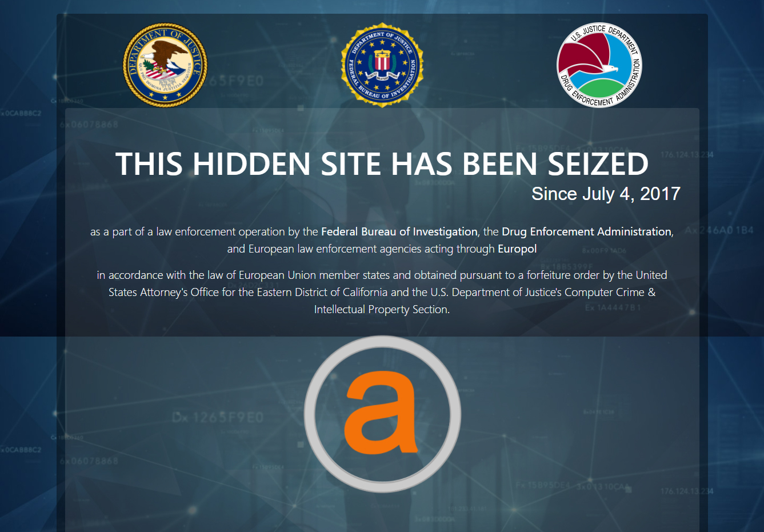
Task: Click the Drug Enforcement Administration logo
Action: coord(599,65)
